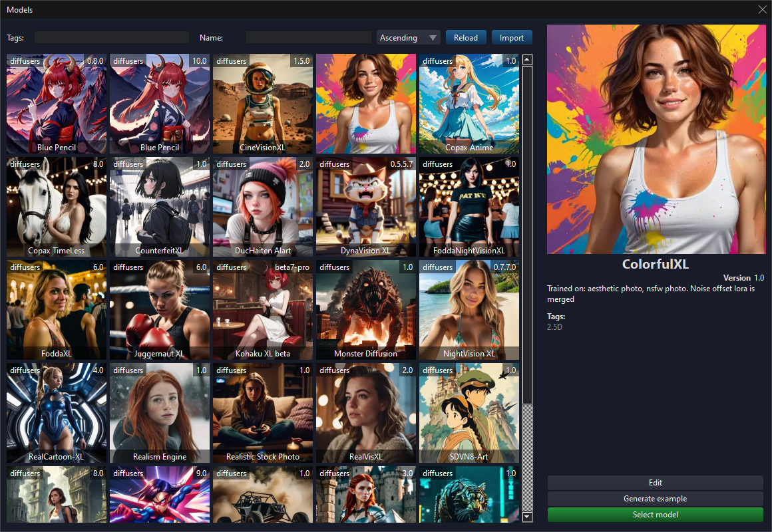Click the Import button
Viewport: 772px width, 532px height.
[512, 37]
